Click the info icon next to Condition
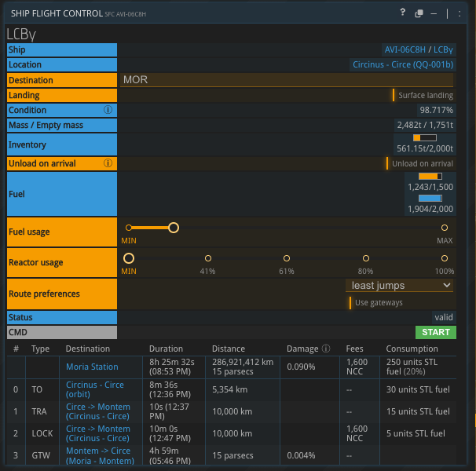This screenshot has height=471, width=476. 108,111
